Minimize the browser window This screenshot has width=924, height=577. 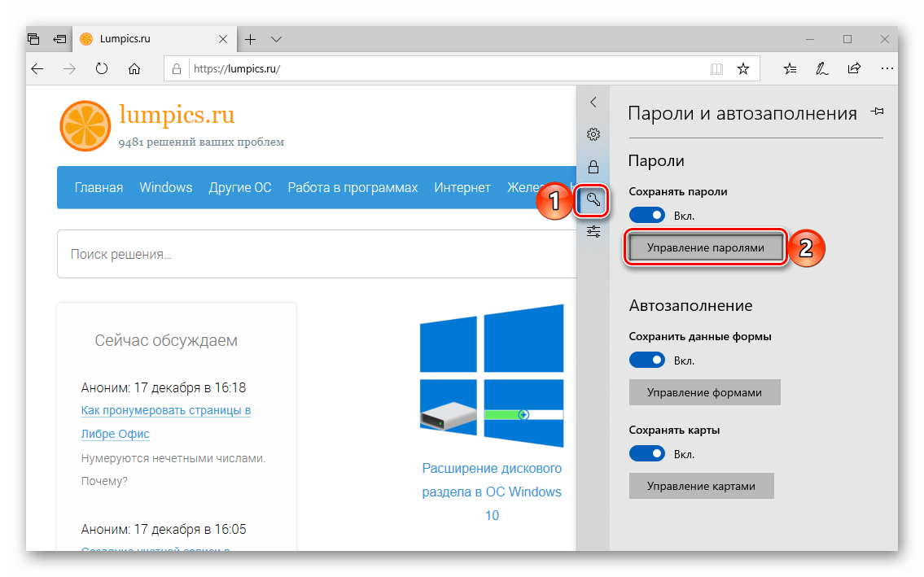pos(810,40)
